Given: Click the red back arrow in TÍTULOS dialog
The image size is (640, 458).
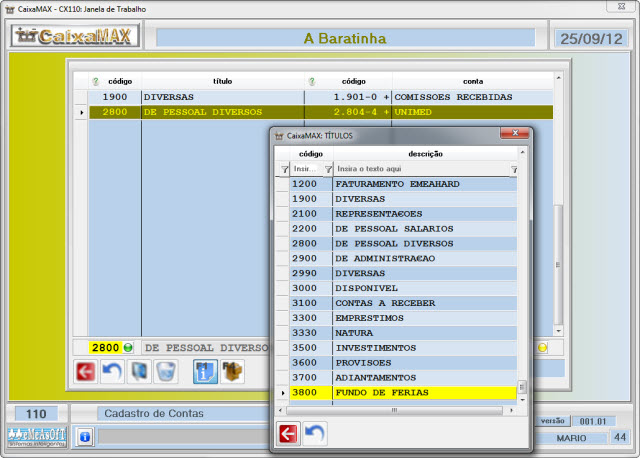Looking at the screenshot, I should coord(289,433).
